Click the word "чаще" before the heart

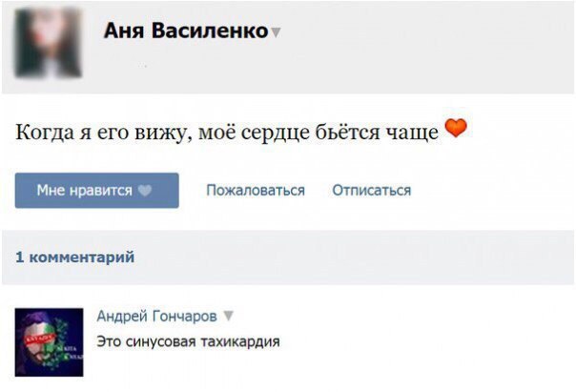[415, 132]
